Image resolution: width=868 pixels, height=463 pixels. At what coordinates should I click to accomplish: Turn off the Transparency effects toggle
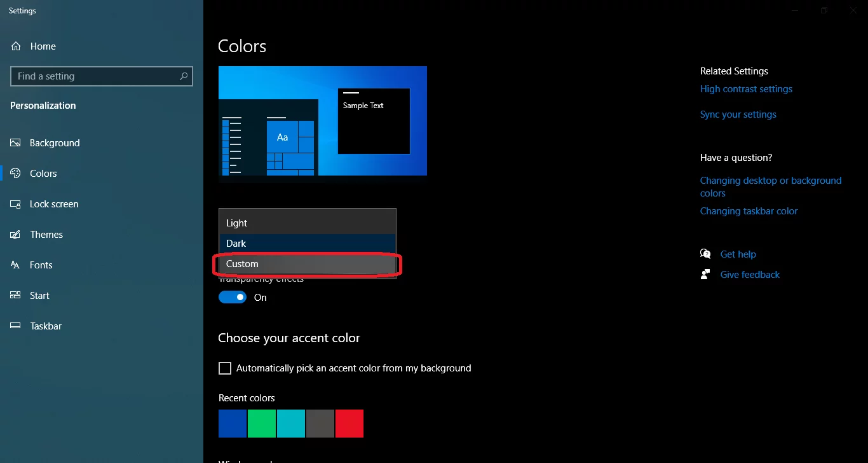point(233,298)
